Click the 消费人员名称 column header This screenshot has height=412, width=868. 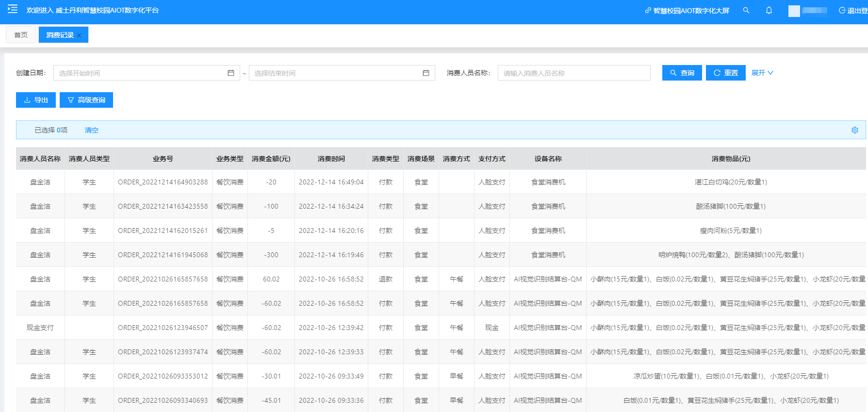(40, 159)
